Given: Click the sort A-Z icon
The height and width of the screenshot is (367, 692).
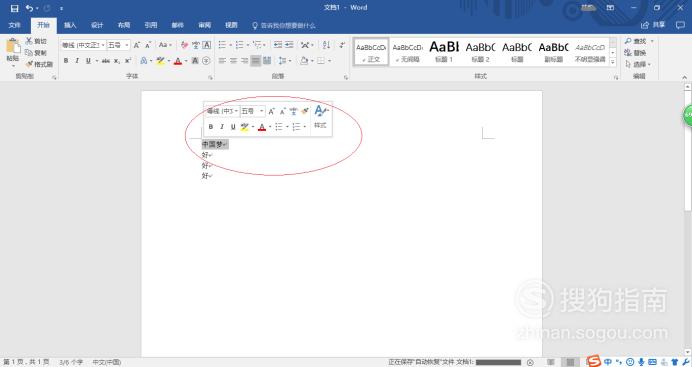Looking at the screenshot, I should (x=326, y=45).
